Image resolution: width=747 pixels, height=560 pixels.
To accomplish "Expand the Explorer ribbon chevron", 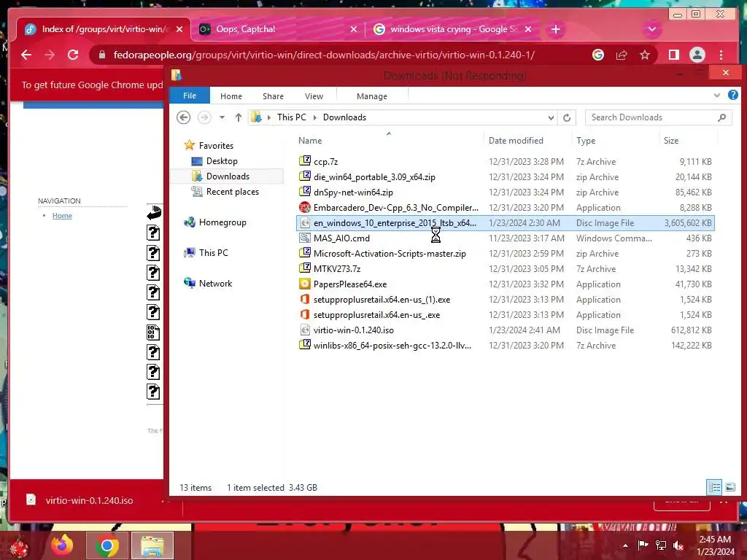I will point(716,96).
